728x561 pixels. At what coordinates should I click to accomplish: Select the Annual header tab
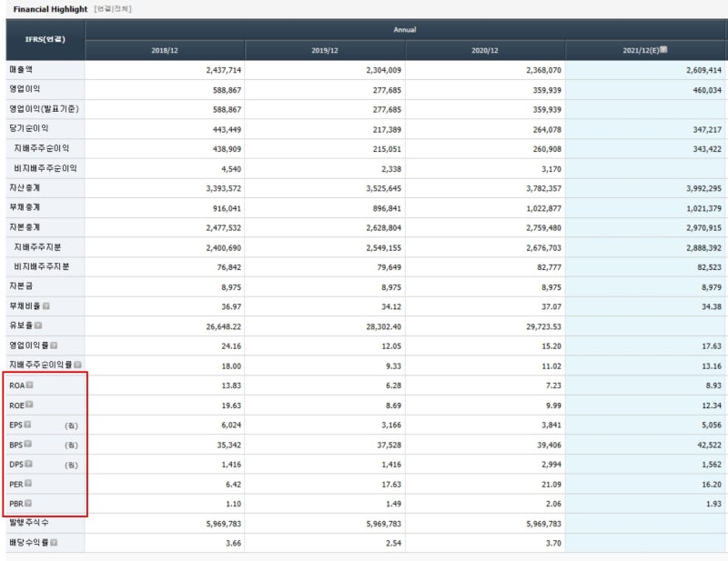click(405, 30)
